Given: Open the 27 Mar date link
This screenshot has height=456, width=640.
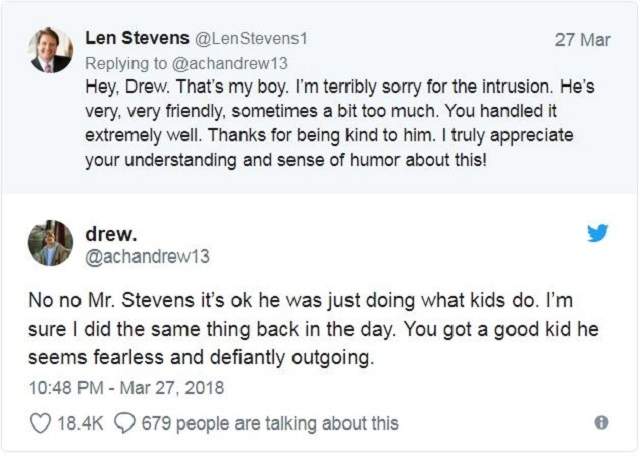Looking at the screenshot, I should point(581,40).
